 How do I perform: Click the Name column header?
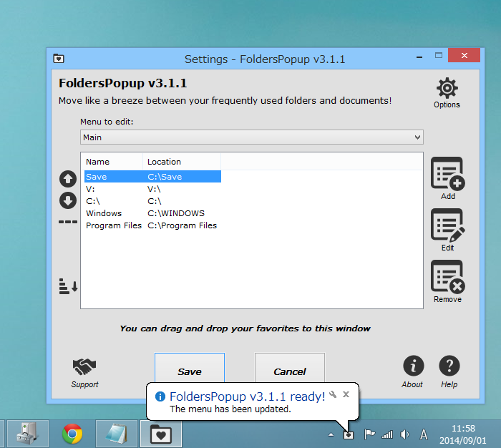112,162
